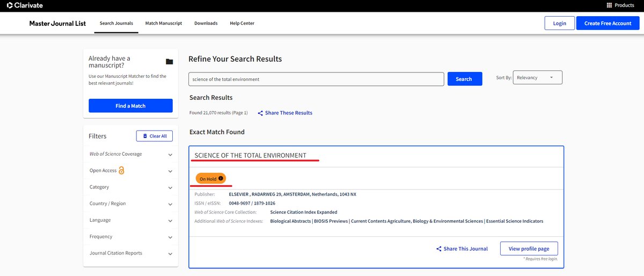Image resolution: width=644 pixels, height=276 pixels.
Task: Click the ELSEVIER publisher address text
Action: point(292,194)
